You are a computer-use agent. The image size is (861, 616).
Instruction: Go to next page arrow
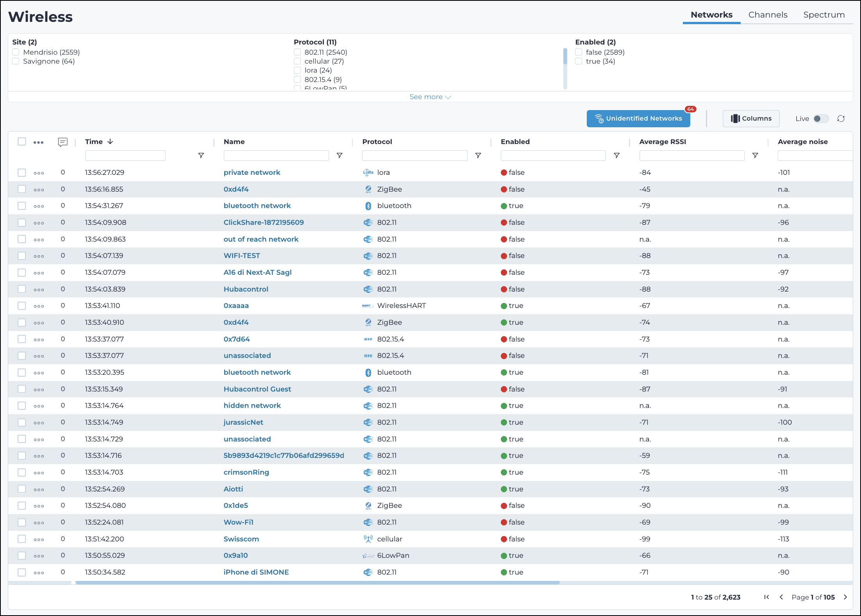coord(845,597)
